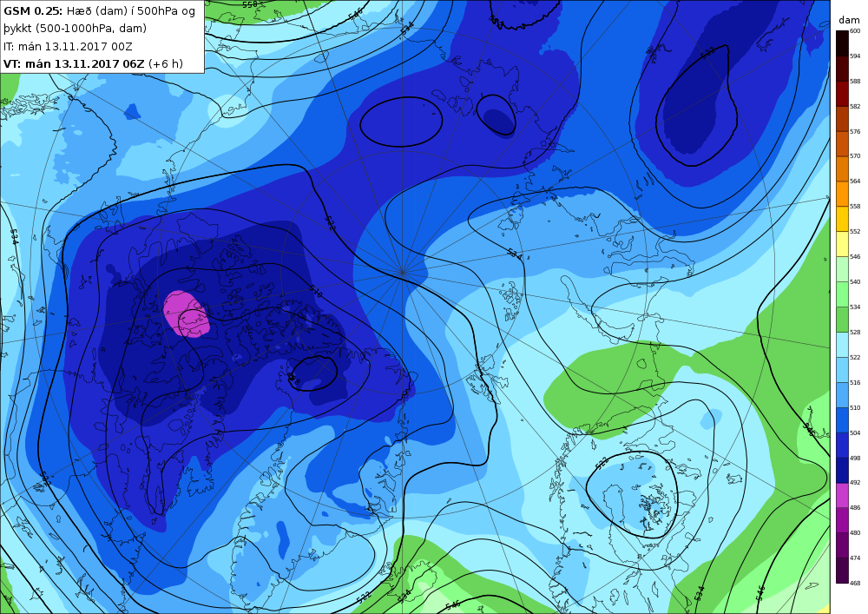Pick the dark red swatch between 588 and 582
The image size is (868, 614).
point(842,93)
